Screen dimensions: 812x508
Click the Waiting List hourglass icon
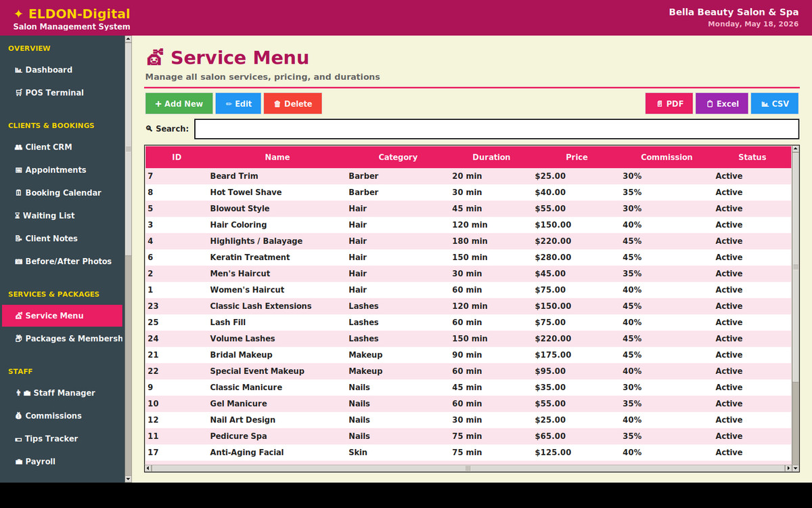(18, 216)
